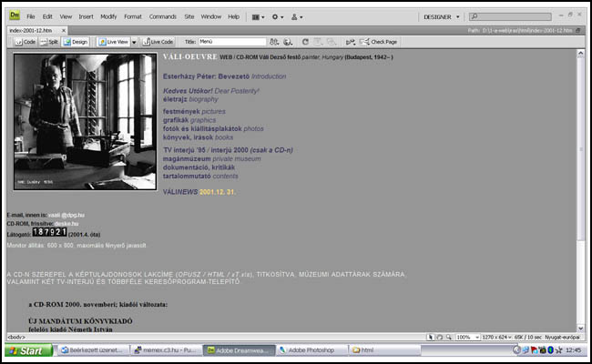Click the vertical scrollbar down arrow
The width and height of the screenshot is (592, 364).
581,329
